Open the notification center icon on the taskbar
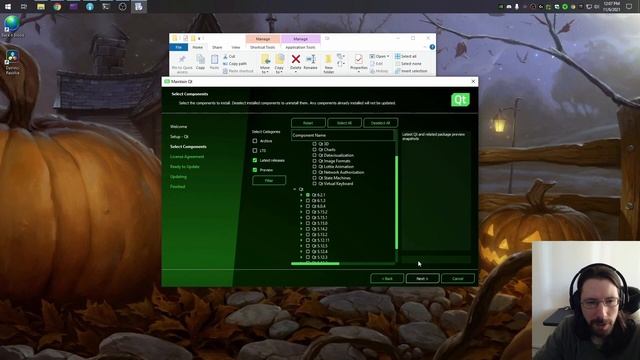Screen dimensions: 640x360 tap(629, 7)
